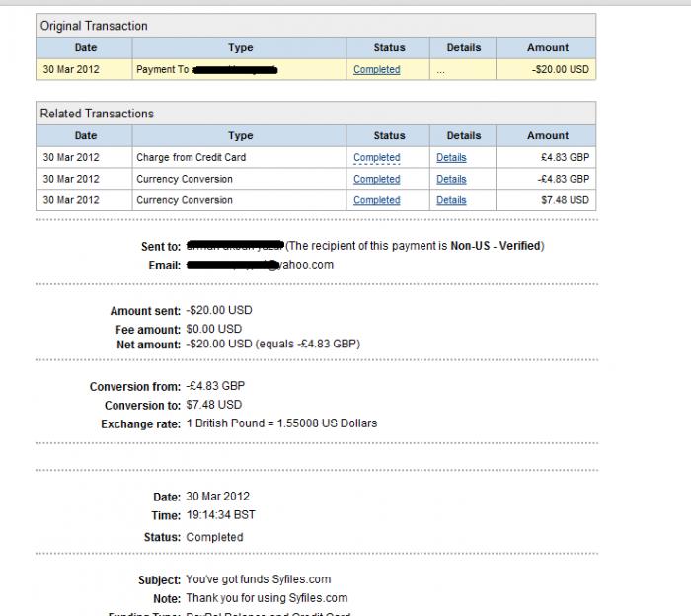This screenshot has width=691, height=616.
Task: Click the Type column header under Related Transactions
Action: point(240,136)
